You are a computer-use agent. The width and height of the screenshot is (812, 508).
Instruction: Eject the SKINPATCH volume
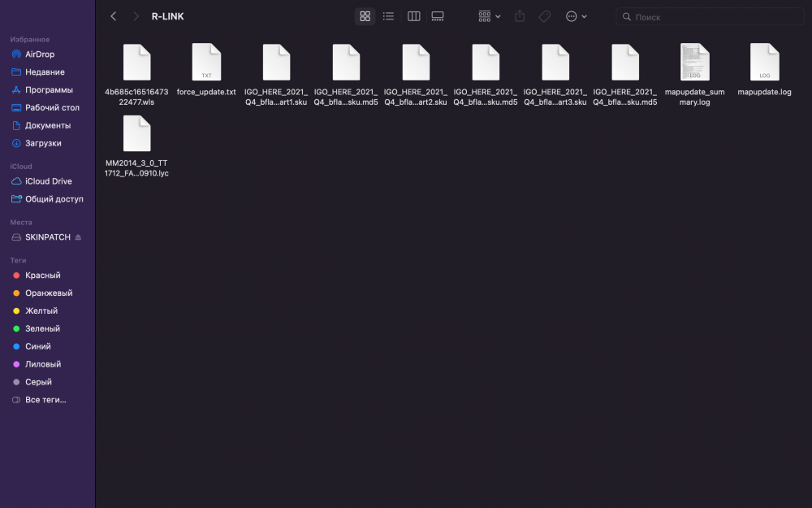coord(78,237)
